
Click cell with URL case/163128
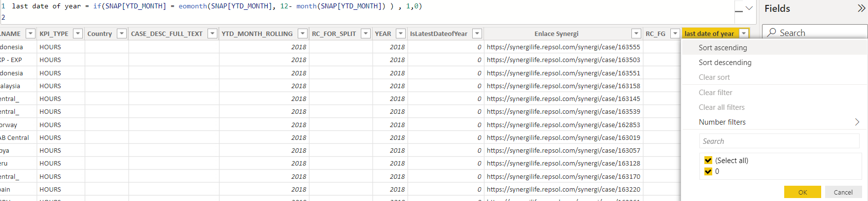tap(563, 163)
